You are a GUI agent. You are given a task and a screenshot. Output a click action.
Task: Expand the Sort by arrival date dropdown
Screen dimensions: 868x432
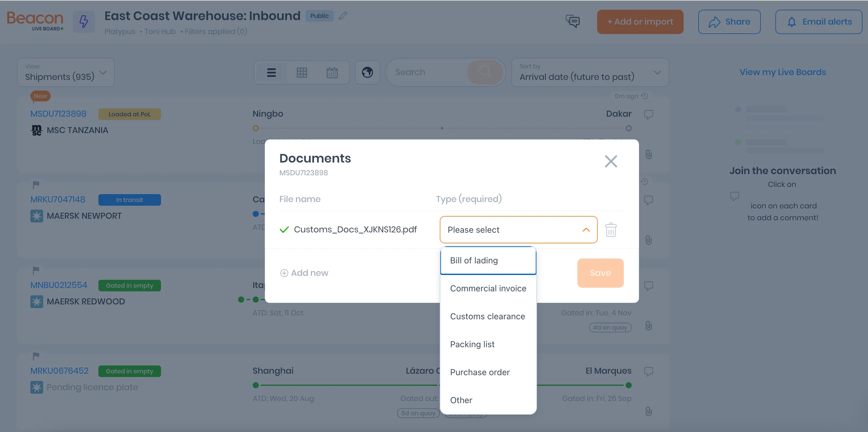point(590,72)
